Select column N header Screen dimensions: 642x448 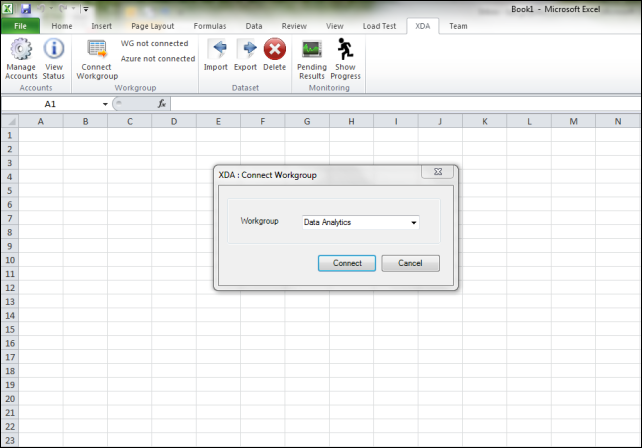click(618, 121)
